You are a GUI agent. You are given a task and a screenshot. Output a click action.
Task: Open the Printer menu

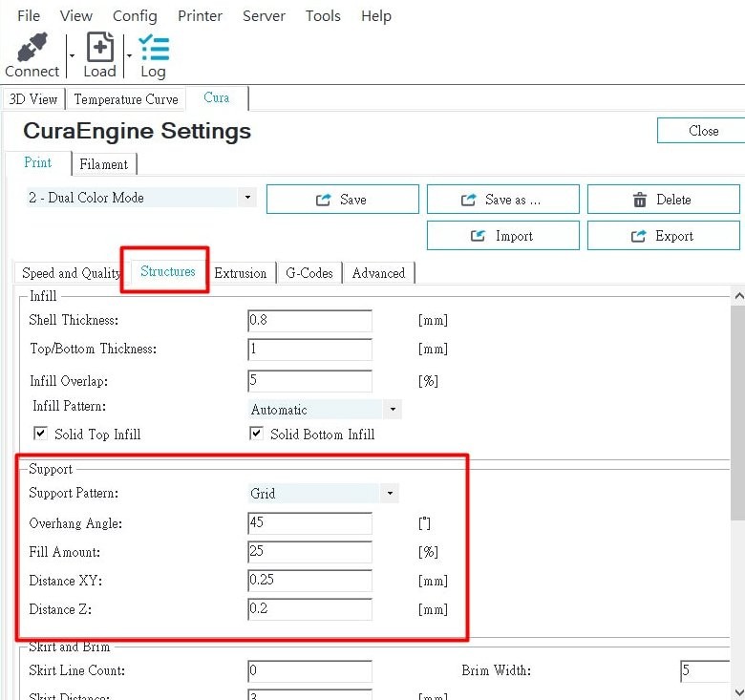point(200,15)
